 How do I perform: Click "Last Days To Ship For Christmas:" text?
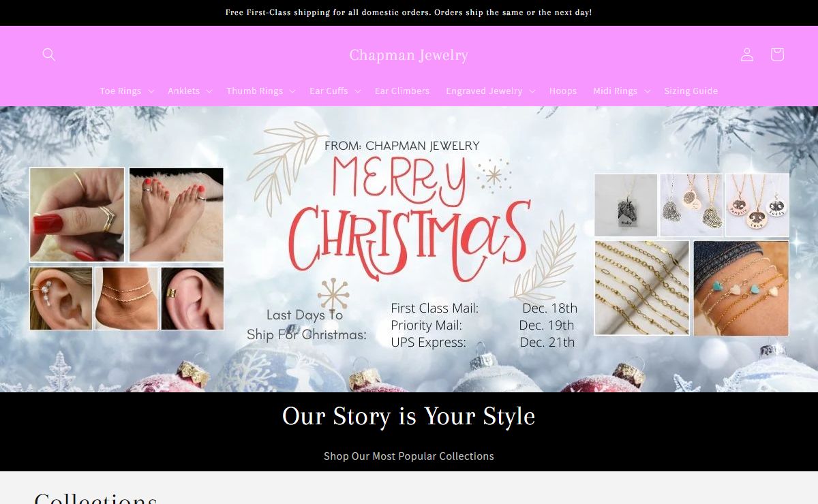[x=306, y=325]
